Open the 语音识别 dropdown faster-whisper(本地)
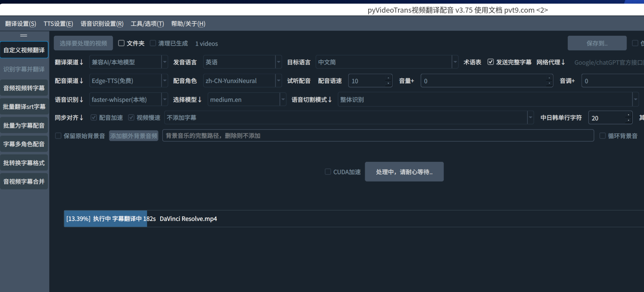 [129, 99]
